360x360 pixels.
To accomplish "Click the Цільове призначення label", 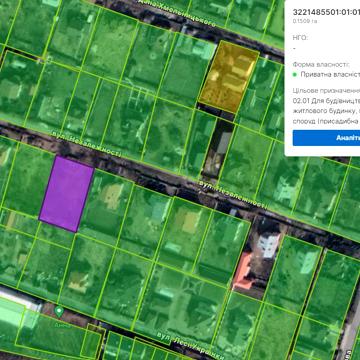I will pos(326,91).
